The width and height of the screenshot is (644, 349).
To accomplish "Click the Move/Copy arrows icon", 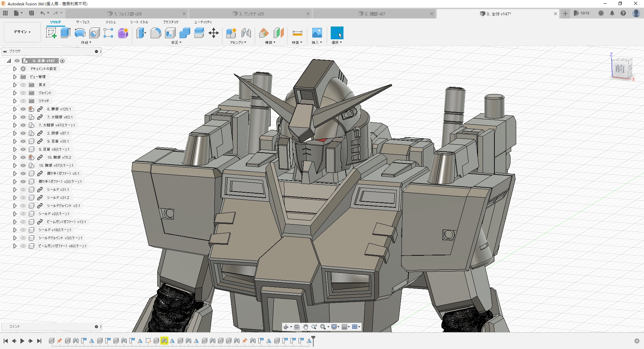I will coord(213,33).
